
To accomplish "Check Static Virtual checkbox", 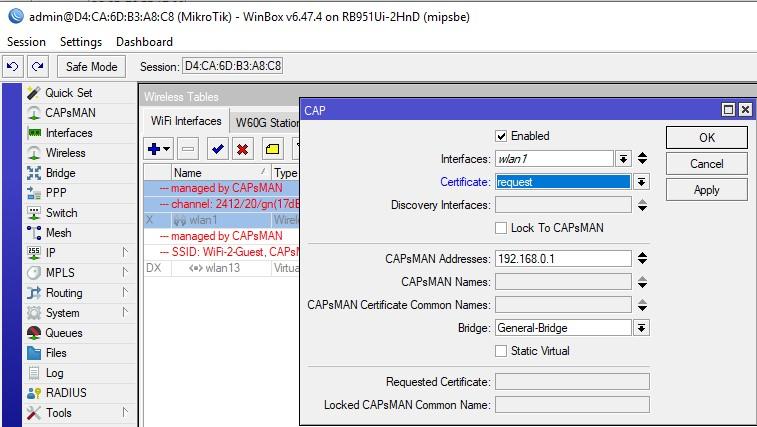I will 501,351.
